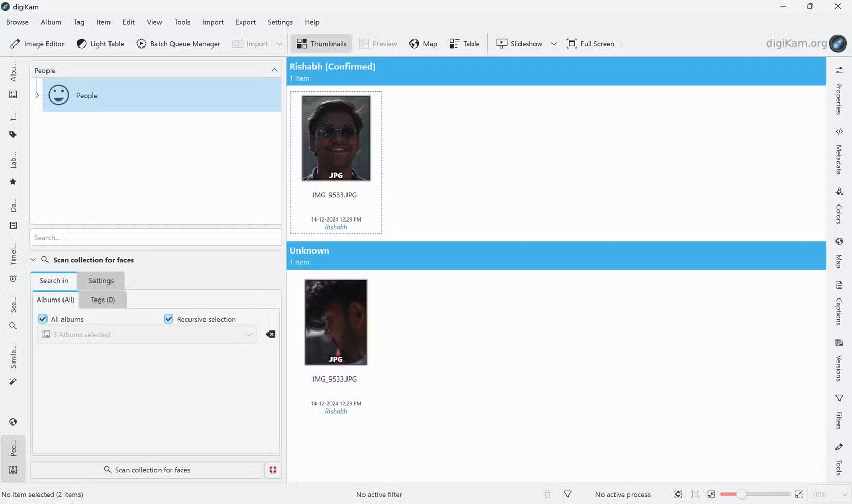Open the Tools menu
This screenshot has width=852, height=504.
click(x=182, y=22)
